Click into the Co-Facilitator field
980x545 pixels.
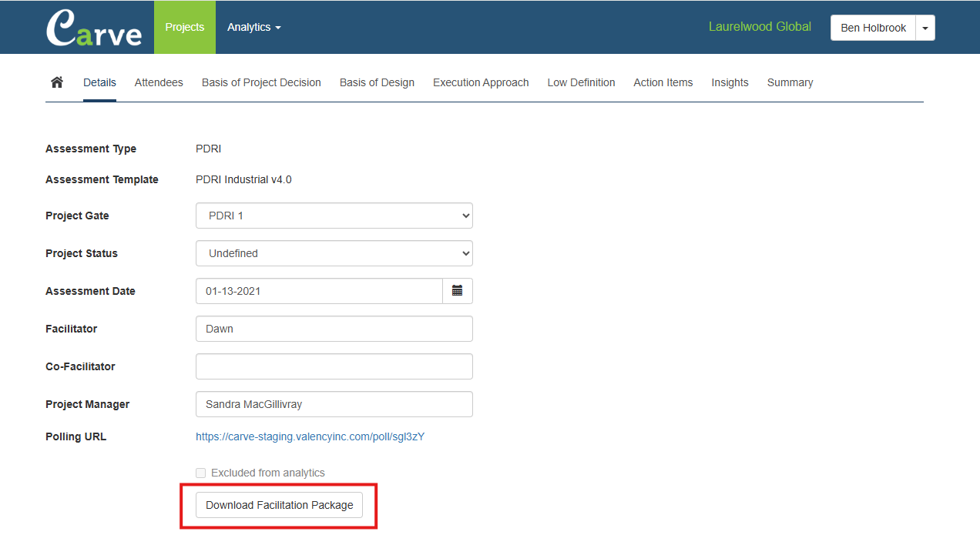[x=334, y=366]
